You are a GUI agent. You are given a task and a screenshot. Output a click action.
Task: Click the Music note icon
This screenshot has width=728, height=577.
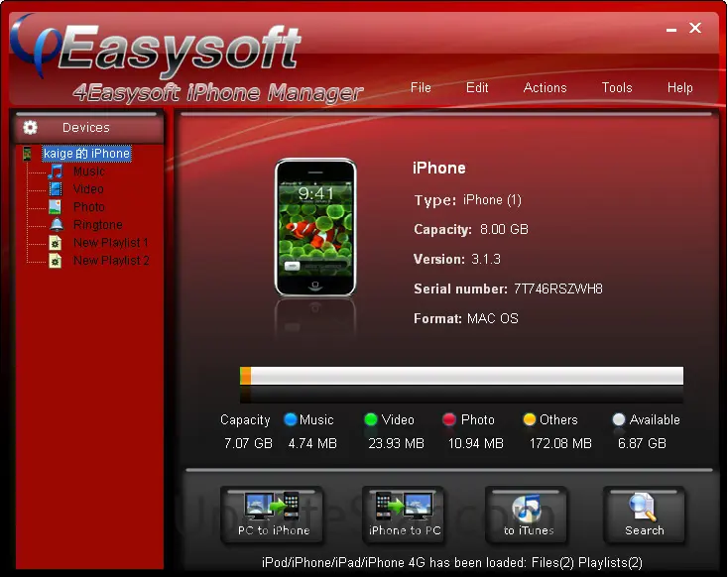click(56, 172)
